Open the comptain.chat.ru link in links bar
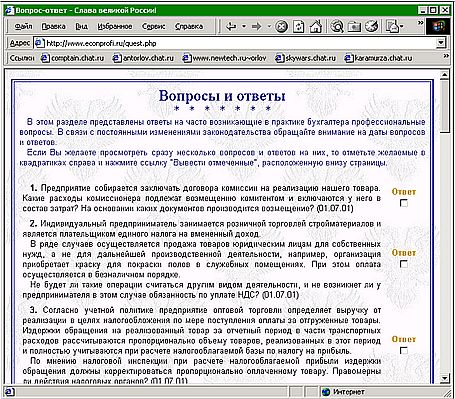The width and height of the screenshot is (455, 399). pos(73,58)
